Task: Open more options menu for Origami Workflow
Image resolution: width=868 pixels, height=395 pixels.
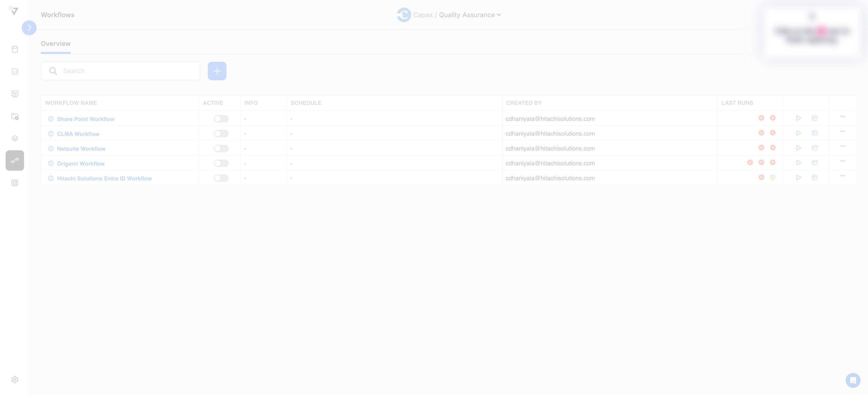Action: (842, 161)
